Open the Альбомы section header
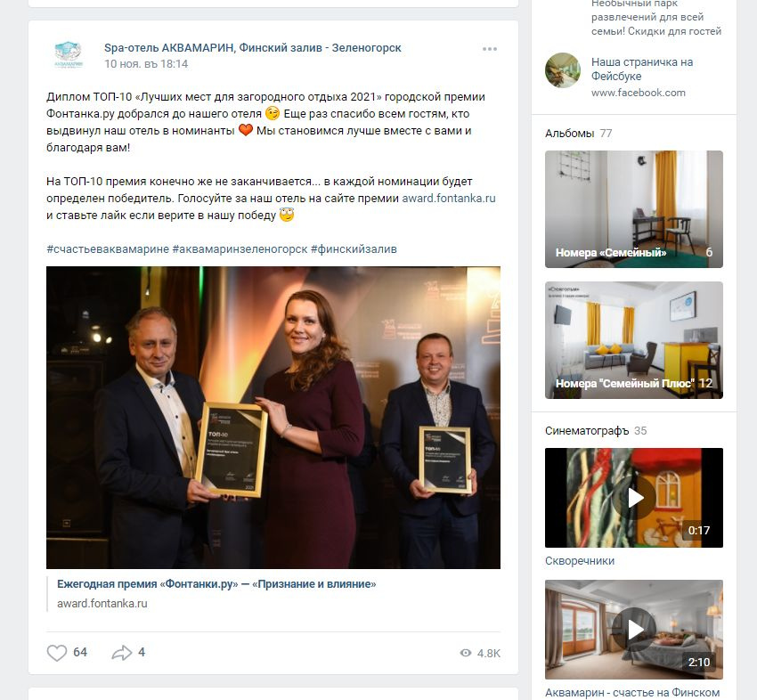The height and width of the screenshot is (700, 757). (570, 134)
